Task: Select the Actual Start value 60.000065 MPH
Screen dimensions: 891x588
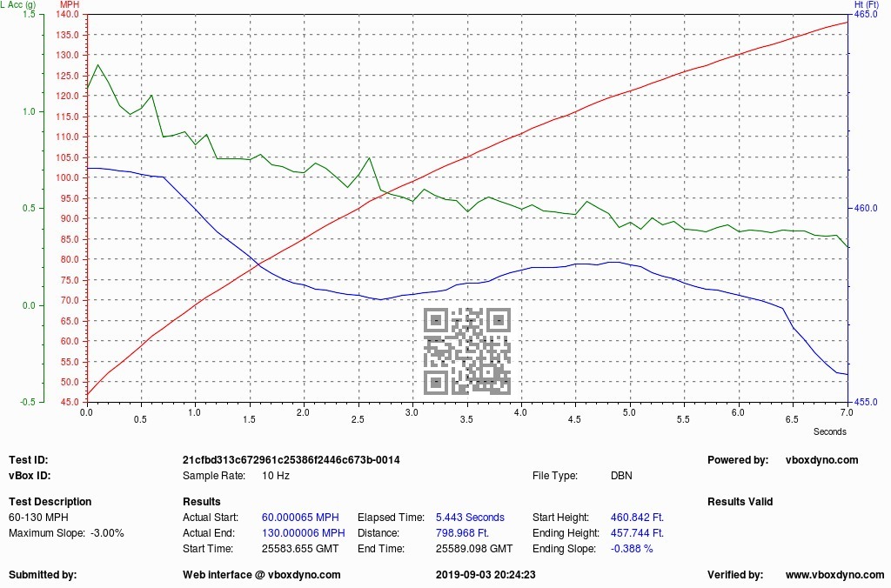Action: [x=300, y=518]
